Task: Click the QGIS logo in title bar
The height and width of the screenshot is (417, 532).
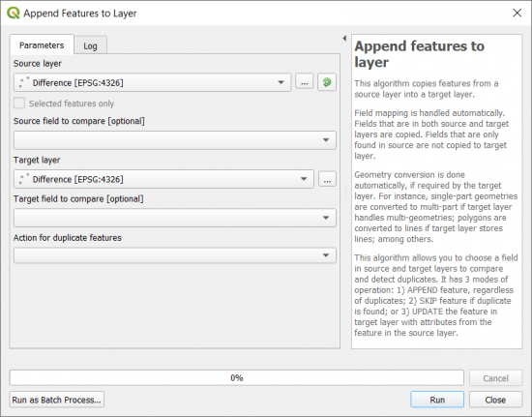Action: pos(14,14)
